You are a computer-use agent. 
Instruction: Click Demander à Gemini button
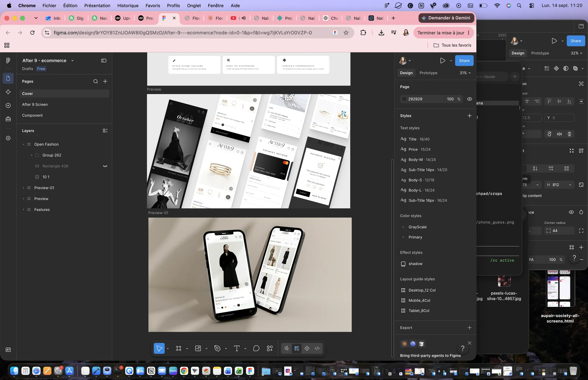(446, 18)
